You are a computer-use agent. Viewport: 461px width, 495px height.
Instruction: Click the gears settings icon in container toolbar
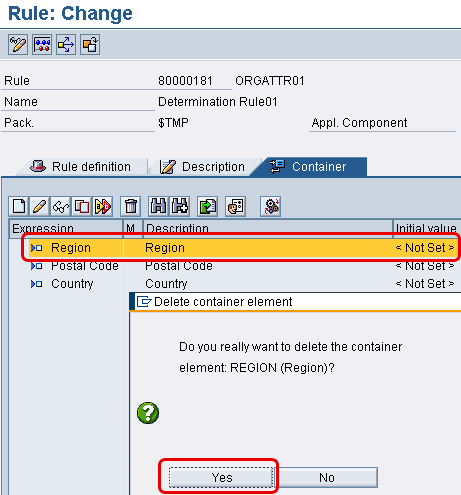point(270,206)
